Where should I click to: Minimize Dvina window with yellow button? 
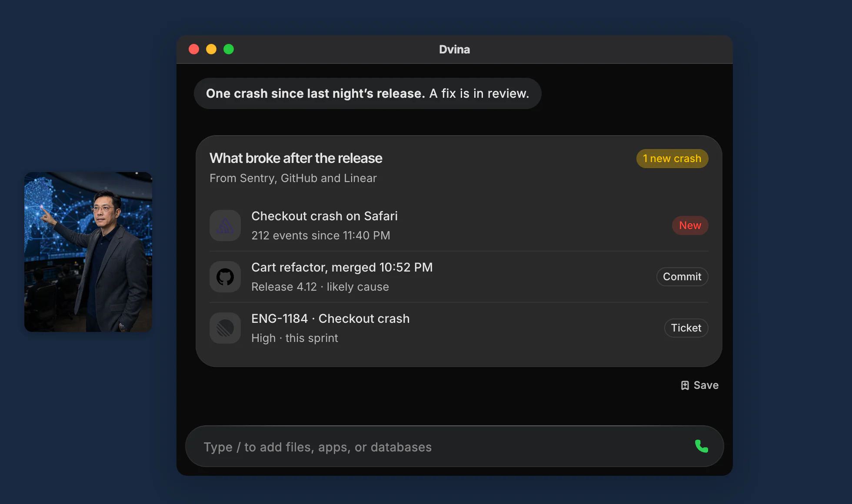tap(211, 49)
